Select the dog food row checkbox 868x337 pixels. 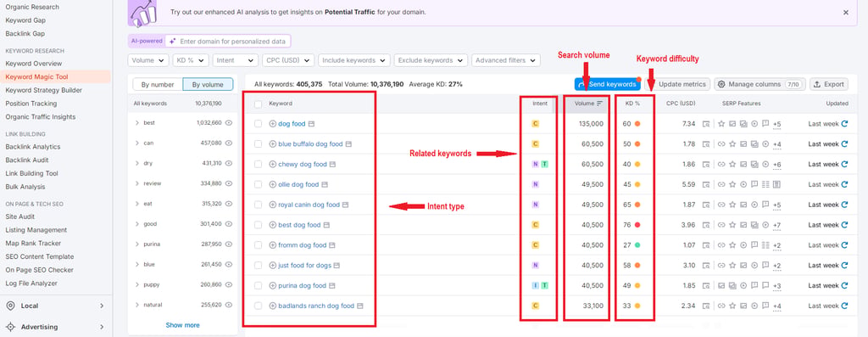pyautogui.click(x=258, y=124)
